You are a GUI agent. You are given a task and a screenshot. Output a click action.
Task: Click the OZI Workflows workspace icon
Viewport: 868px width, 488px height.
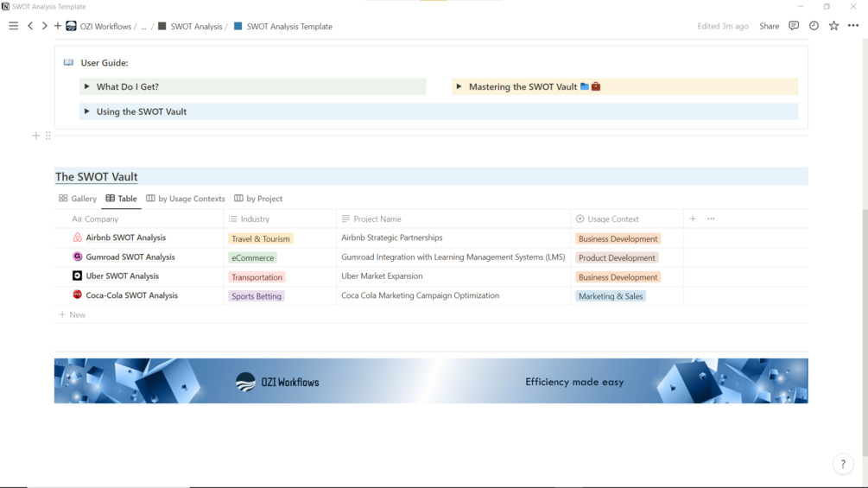tap(72, 26)
